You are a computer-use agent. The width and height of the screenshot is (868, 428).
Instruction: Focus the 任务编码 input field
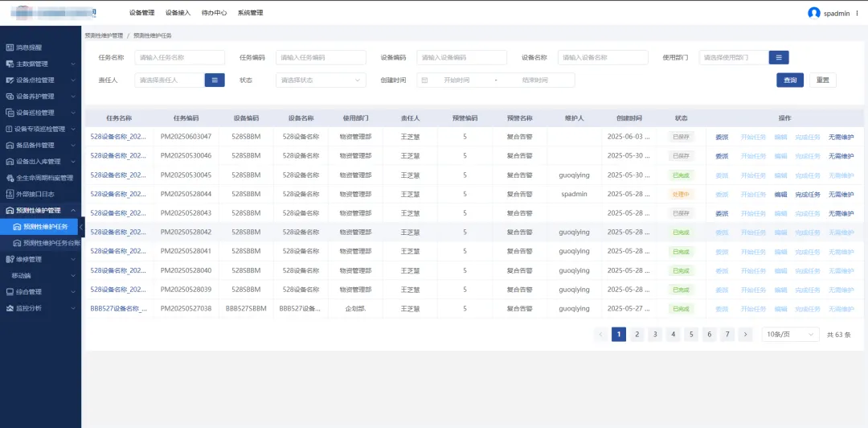(x=321, y=58)
